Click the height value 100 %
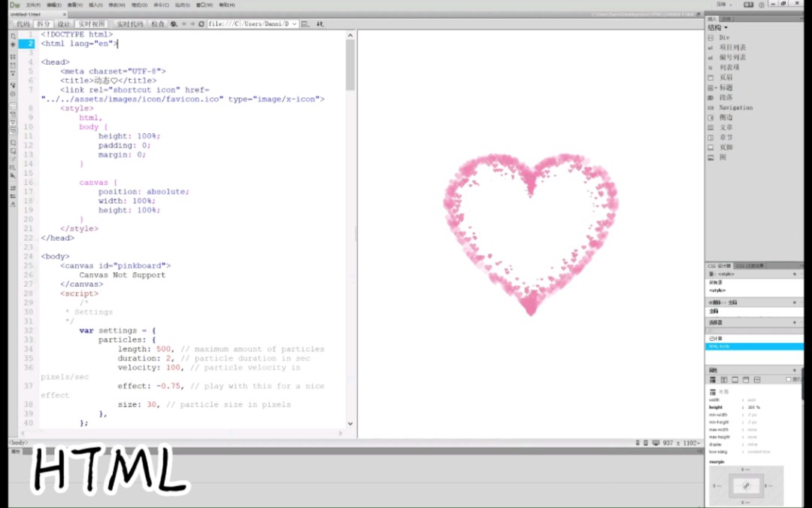 (x=754, y=407)
